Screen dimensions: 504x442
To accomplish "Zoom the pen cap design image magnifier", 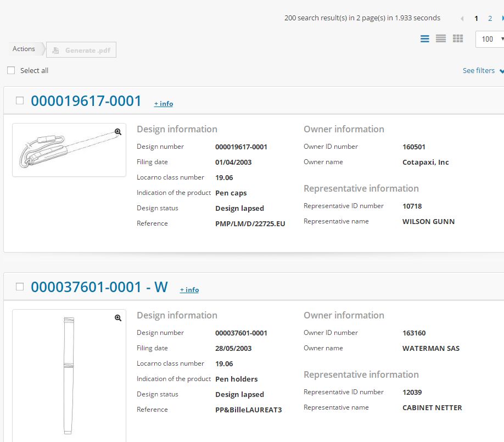I will pos(118,132).
